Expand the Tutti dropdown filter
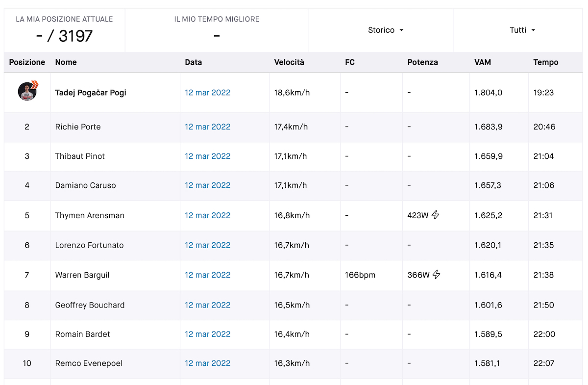The image size is (588, 385). pyautogui.click(x=522, y=30)
